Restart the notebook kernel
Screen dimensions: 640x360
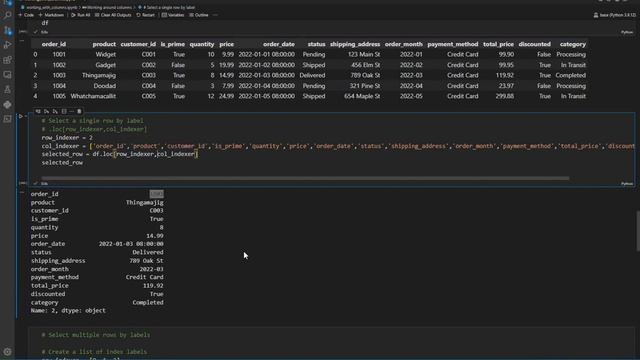[146, 15]
